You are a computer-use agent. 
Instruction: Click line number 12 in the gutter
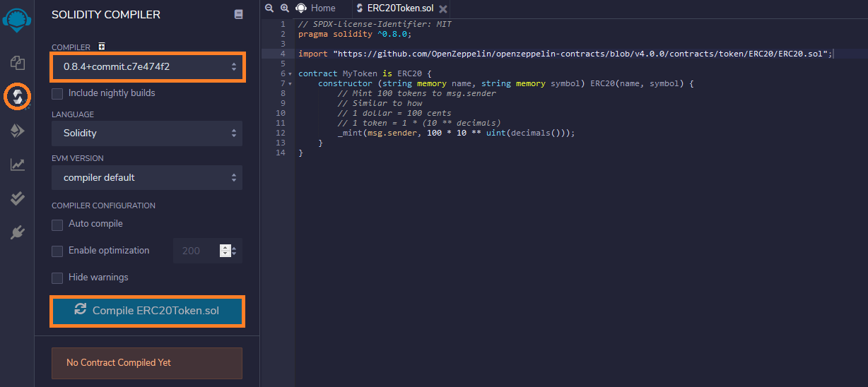(281, 133)
